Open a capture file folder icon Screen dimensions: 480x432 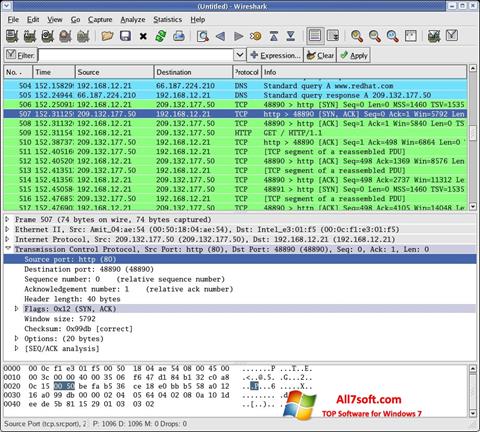(x=107, y=36)
